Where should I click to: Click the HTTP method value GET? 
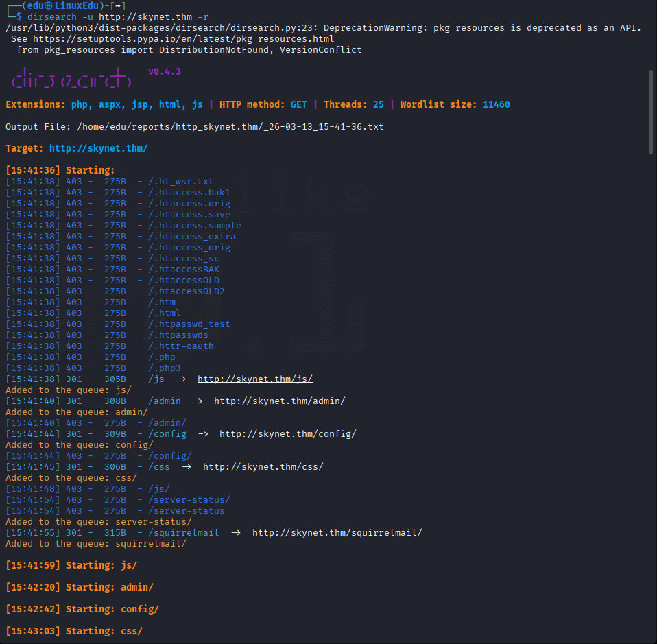pos(299,104)
